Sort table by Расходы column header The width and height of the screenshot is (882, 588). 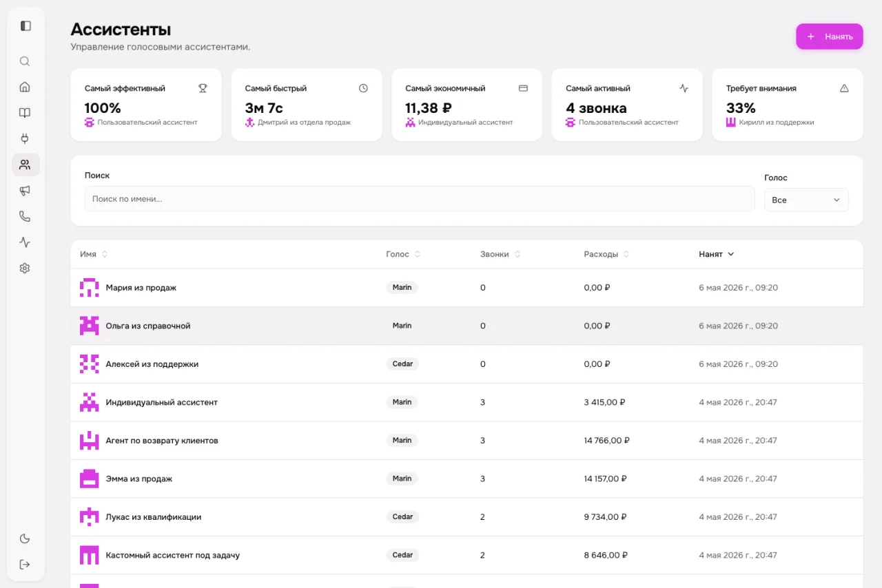(606, 254)
